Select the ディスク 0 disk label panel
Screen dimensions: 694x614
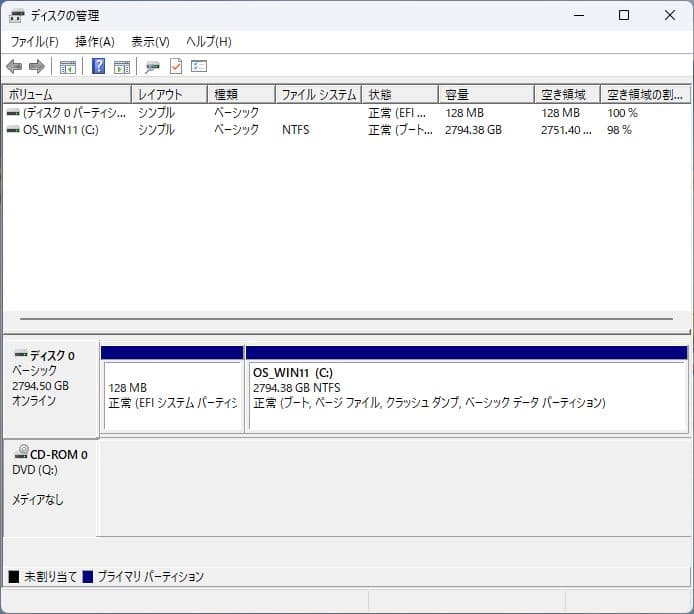tap(51, 388)
